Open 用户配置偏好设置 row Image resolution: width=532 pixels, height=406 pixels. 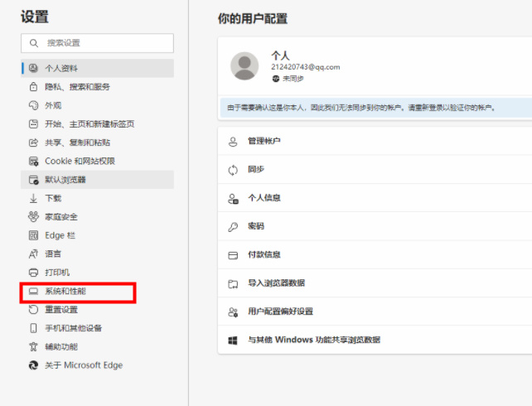[375, 312]
